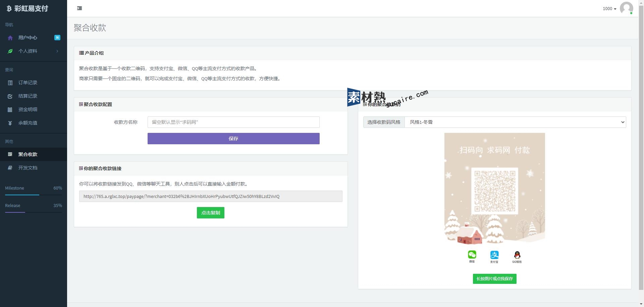
Task: Click the purple 保存 button
Action: pos(233,139)
